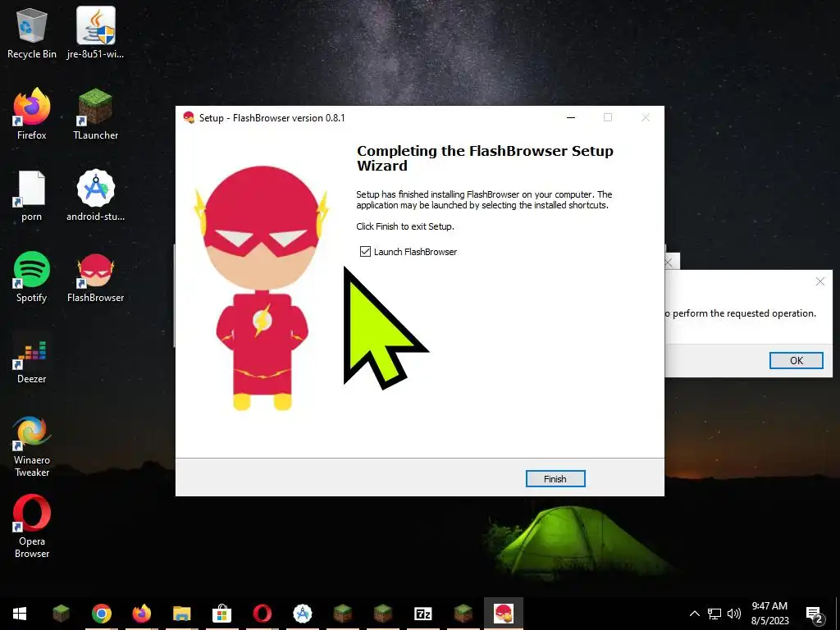840x630 pixels.
Task: Select the Winaero Tweaker desktop shortcut
Action: tap(32, 446)
